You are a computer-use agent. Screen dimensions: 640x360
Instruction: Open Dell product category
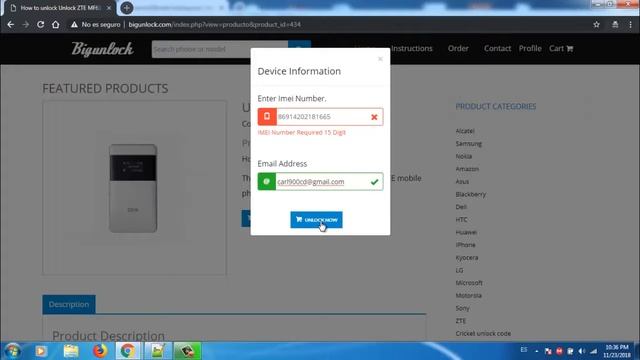point(461,207)
